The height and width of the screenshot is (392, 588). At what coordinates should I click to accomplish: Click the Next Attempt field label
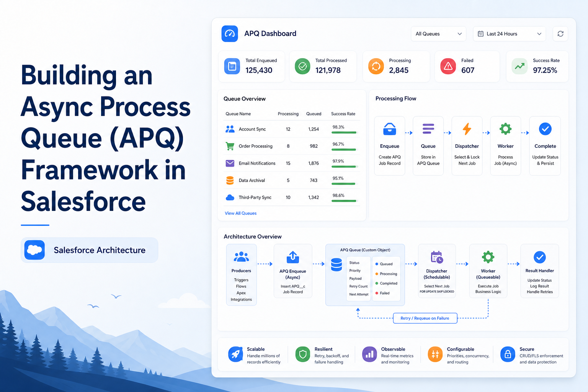(x=359, y=294)
